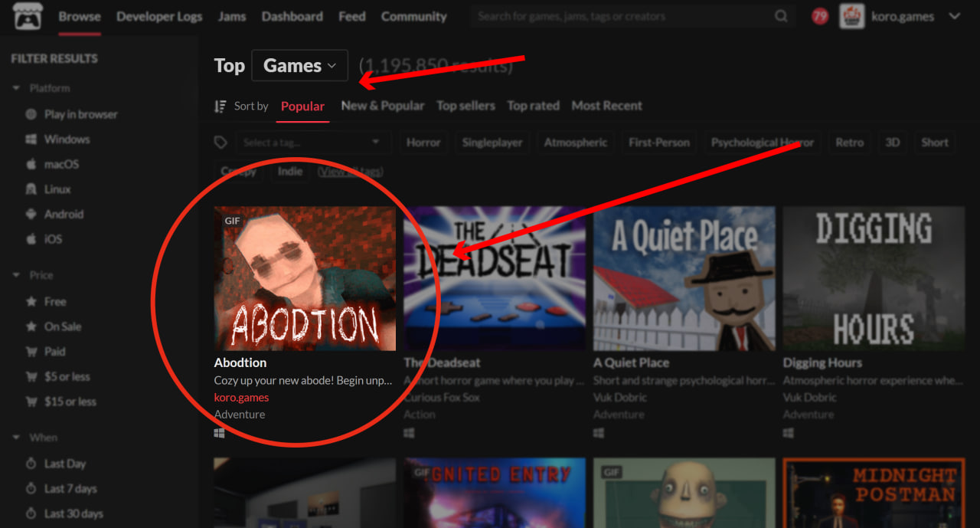The image size is (980, 528).
Task: Apply the Indie tag filter
Action: coord(290,172)
